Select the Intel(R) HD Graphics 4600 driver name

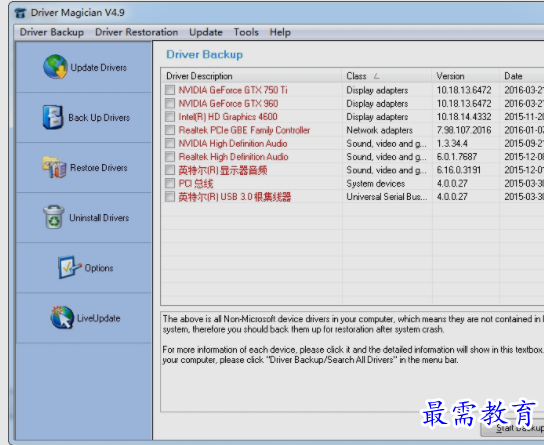[228, 117]
